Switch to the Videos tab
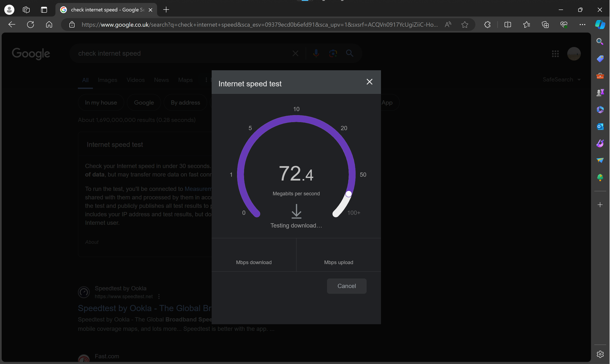Viewport: 610px width, 364px height. pyautogui.click(x=136, y=80)
